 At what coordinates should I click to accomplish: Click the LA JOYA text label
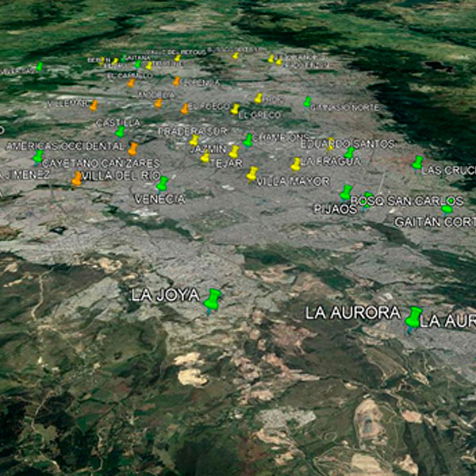tap(165, 296)
